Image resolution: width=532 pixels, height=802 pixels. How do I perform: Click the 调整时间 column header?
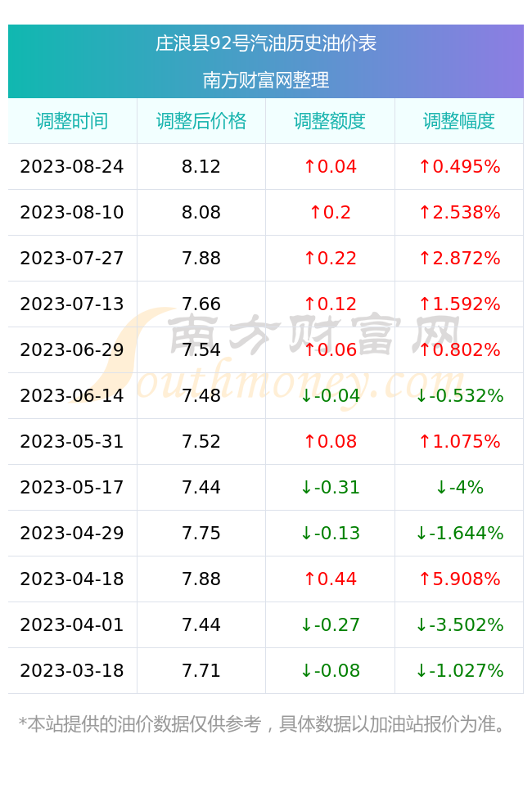72,121
